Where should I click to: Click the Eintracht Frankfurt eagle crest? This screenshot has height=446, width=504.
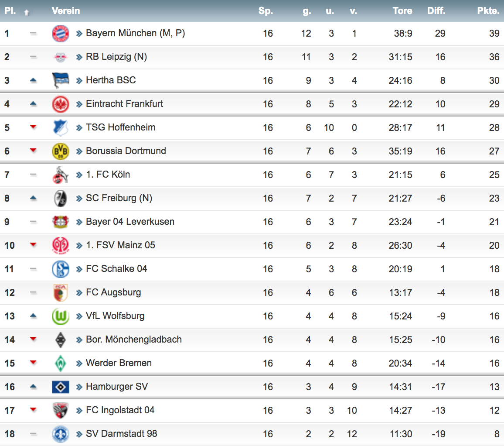[x=60, y=104]
